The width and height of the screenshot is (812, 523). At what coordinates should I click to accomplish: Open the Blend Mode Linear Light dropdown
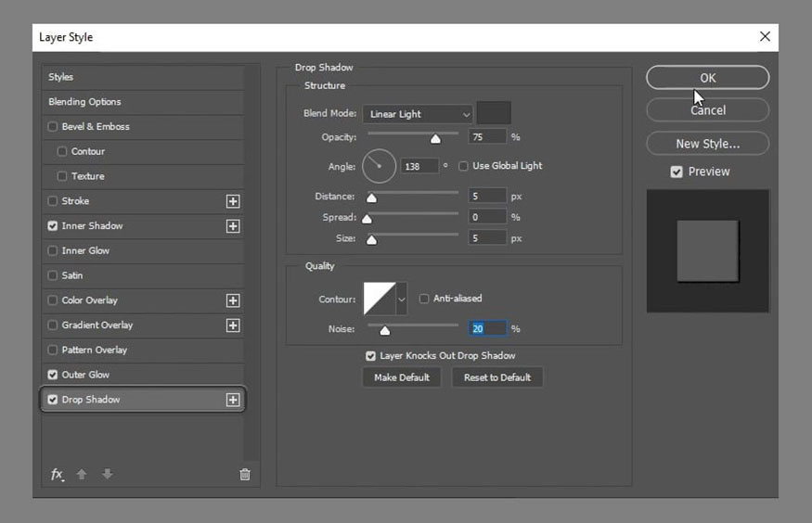(x=418, y=114)
